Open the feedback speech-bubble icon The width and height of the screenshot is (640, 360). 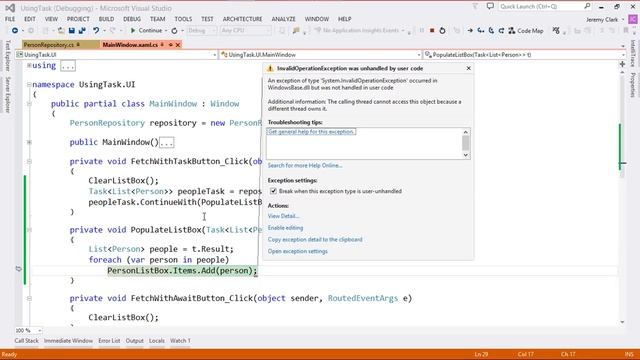(490, 6)
